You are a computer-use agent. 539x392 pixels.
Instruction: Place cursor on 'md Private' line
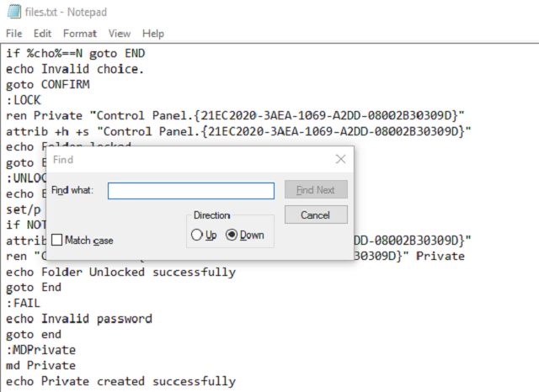[40, 366]
